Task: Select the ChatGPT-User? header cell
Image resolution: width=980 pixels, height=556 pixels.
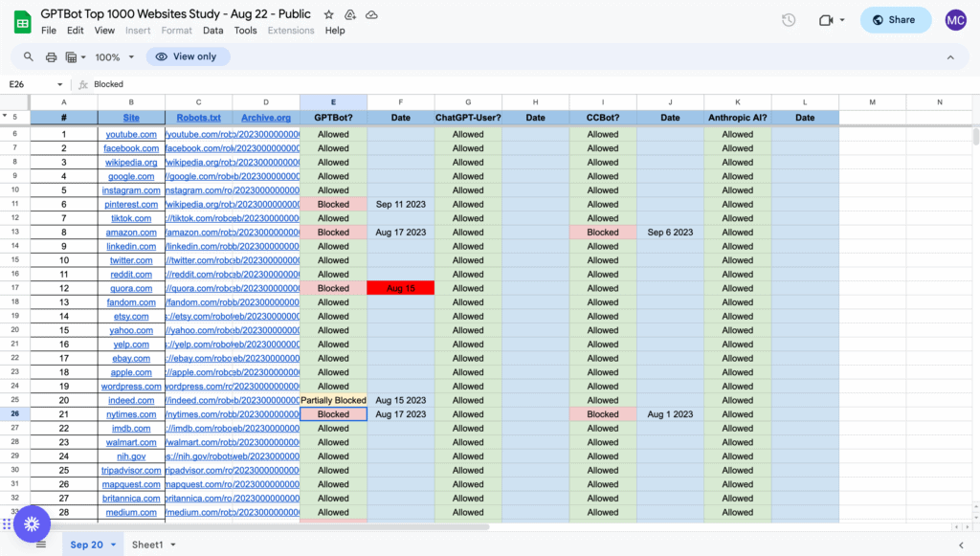Action: 468,118
